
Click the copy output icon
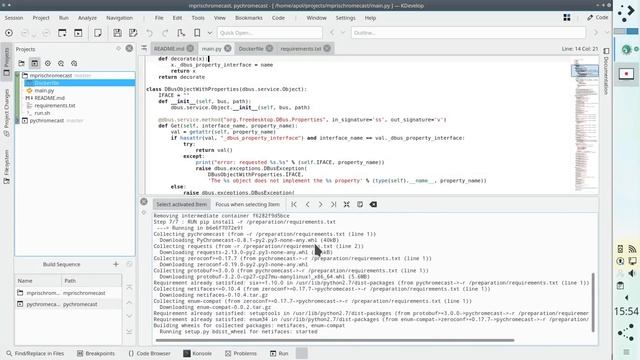coord(360,204)
